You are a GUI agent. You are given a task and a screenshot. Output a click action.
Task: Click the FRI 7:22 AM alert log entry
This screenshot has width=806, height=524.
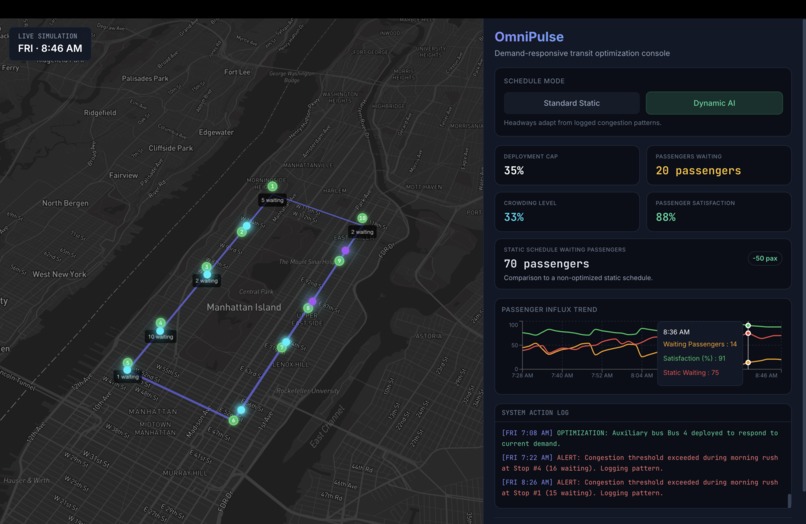click(639, 463)
